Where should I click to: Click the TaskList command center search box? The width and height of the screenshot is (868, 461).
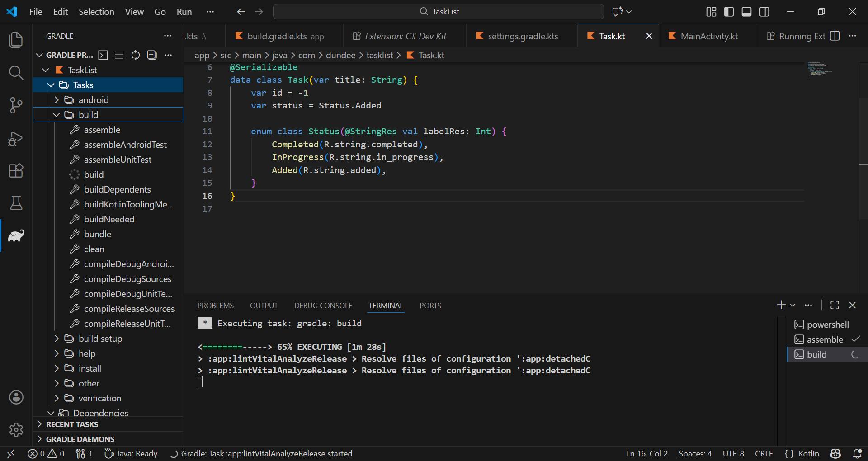438,12
